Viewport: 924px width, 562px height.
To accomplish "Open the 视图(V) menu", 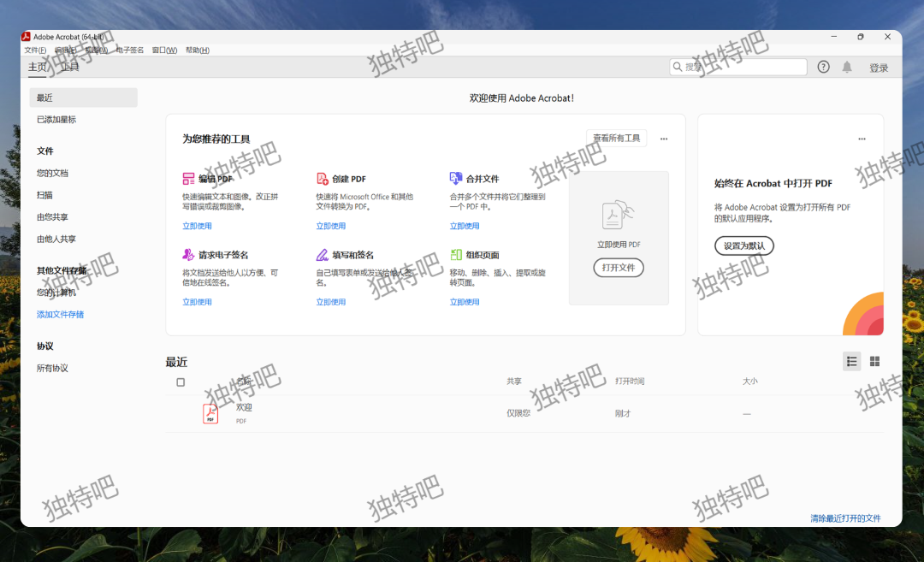I will pos(96,50).
